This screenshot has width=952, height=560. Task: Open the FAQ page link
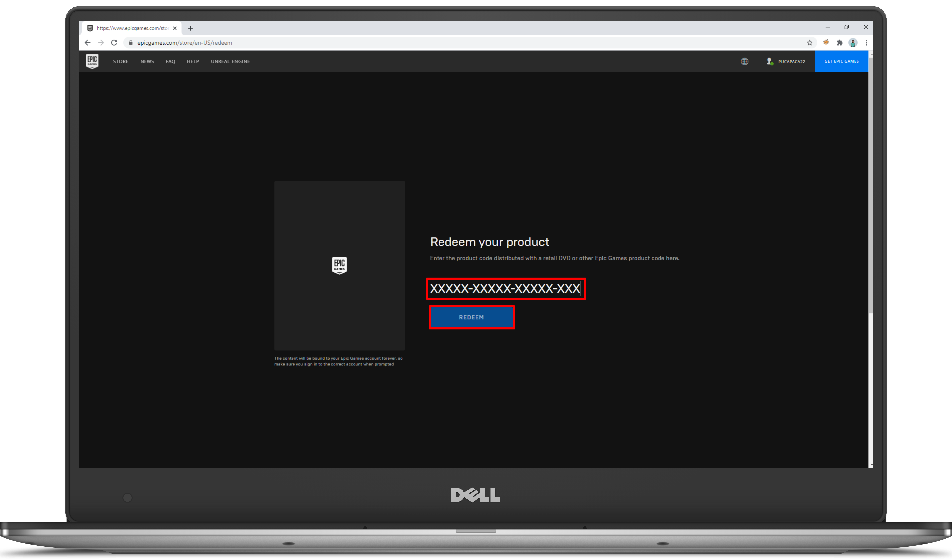click(x=170, y=61)
